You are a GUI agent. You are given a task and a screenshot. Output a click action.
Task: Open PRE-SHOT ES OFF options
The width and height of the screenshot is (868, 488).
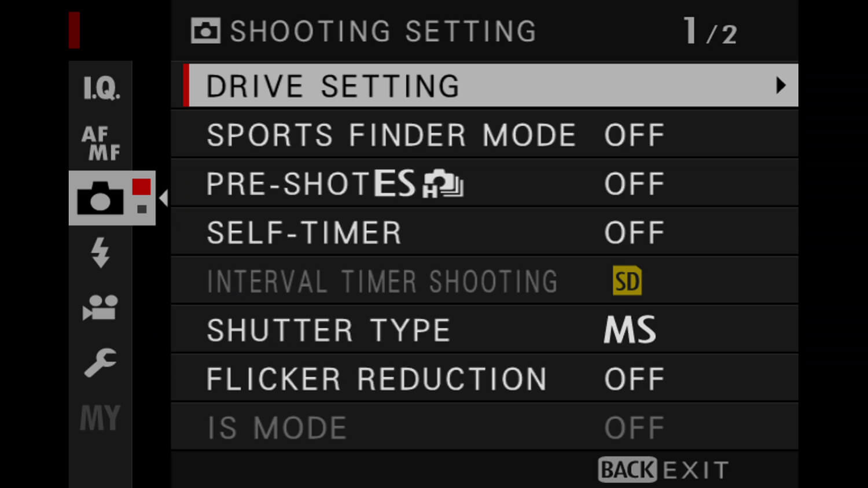(634, 184)
